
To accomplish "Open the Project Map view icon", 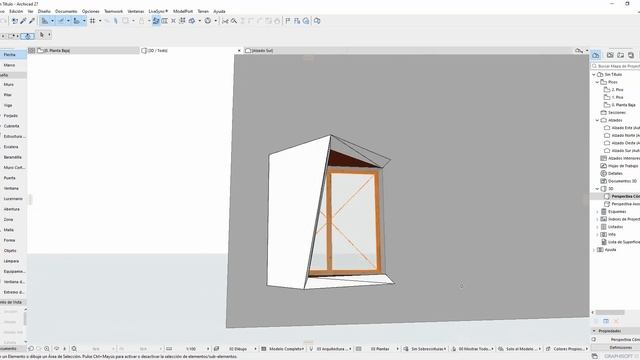I will (x=596, y=55).
